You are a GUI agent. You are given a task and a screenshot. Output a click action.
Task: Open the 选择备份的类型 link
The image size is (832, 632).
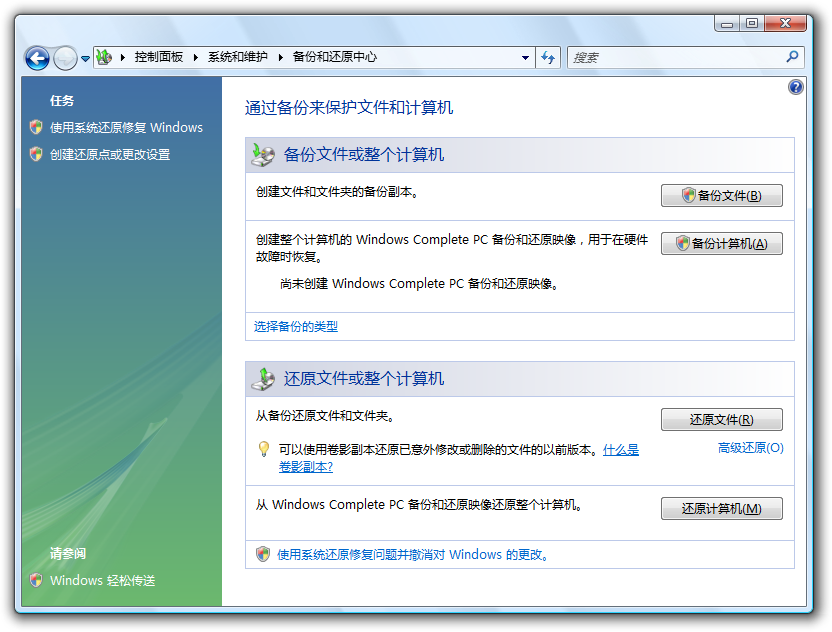click(x=296, y=326)
